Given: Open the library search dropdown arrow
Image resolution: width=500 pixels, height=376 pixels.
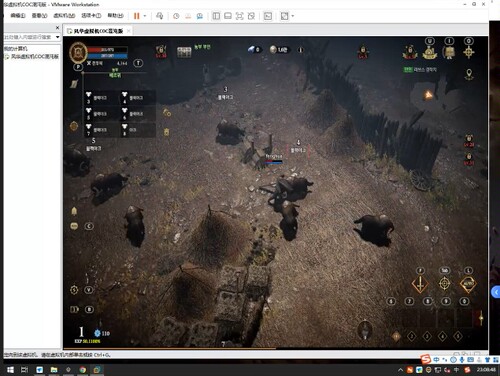Looking at the screenshot, I should click(58, 37).
